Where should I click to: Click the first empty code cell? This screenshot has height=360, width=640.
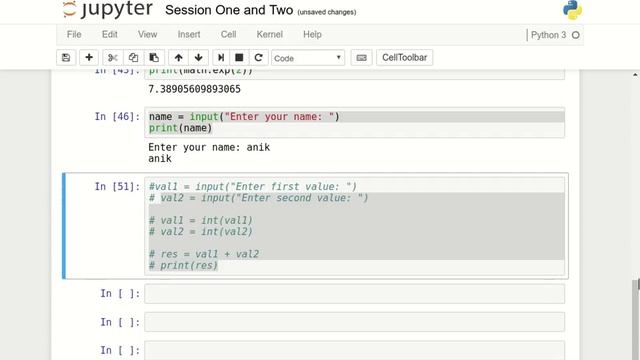point(354,294)
